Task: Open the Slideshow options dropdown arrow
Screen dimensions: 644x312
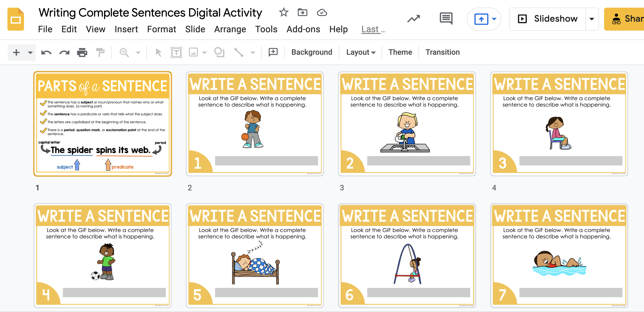Action: point(592,19)
